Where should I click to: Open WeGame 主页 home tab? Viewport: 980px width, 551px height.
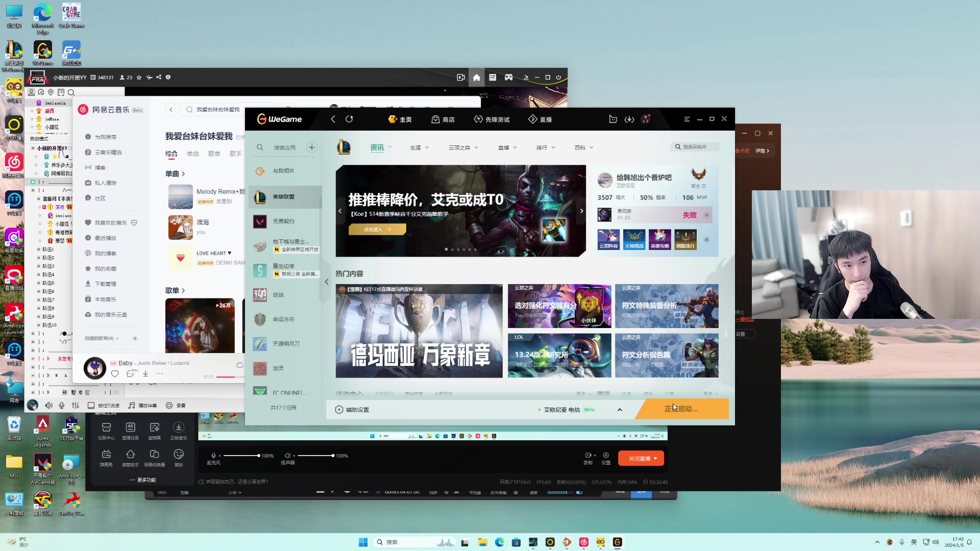(400, 119)
